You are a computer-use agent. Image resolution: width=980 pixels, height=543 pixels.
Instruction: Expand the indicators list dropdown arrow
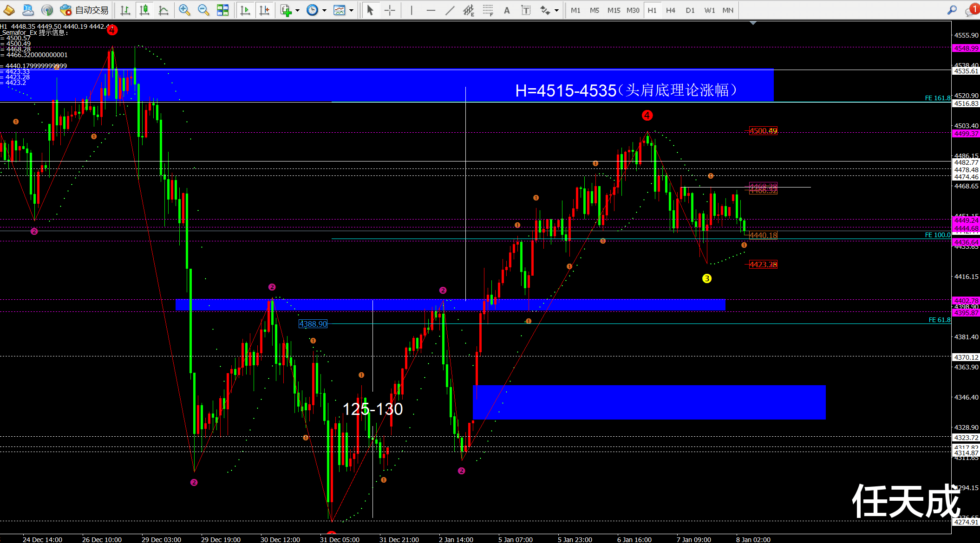point(297,10)
